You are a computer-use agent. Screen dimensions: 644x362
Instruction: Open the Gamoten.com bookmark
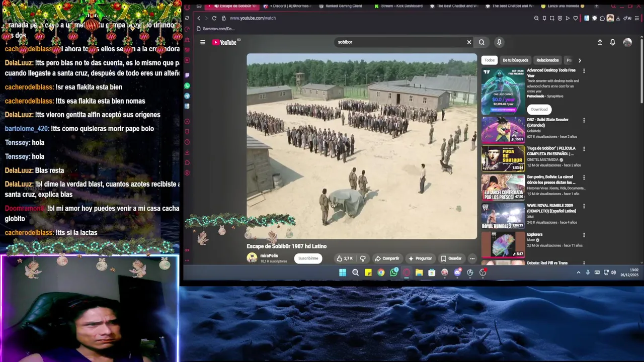click(x=216, y=29)
